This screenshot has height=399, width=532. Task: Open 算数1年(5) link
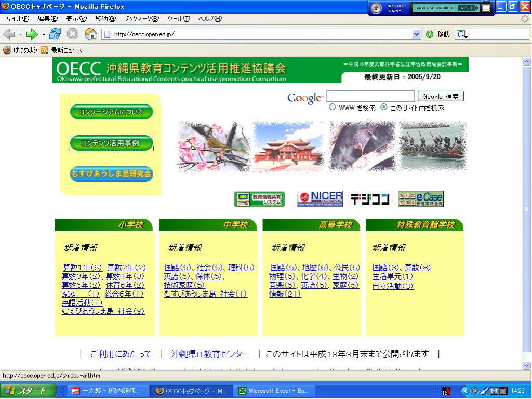pyautogui.click(x=83, y=268)
